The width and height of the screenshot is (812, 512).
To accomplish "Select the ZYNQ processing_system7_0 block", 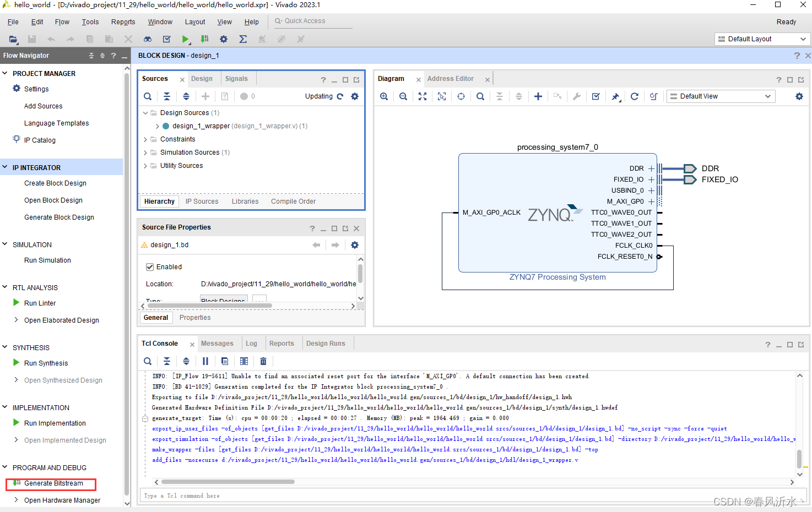I will click(557, 213).
